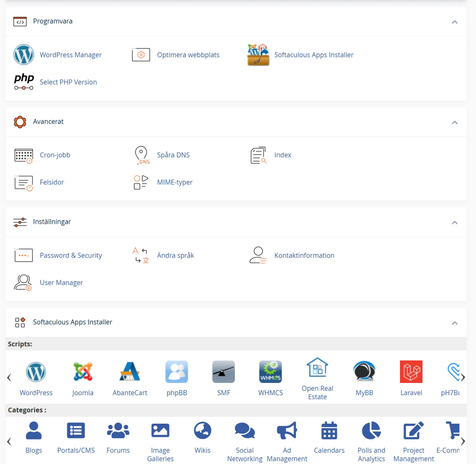Select the WordPress script icon
Viewport: 476px width, 464px height.
[x=36, y=372]
